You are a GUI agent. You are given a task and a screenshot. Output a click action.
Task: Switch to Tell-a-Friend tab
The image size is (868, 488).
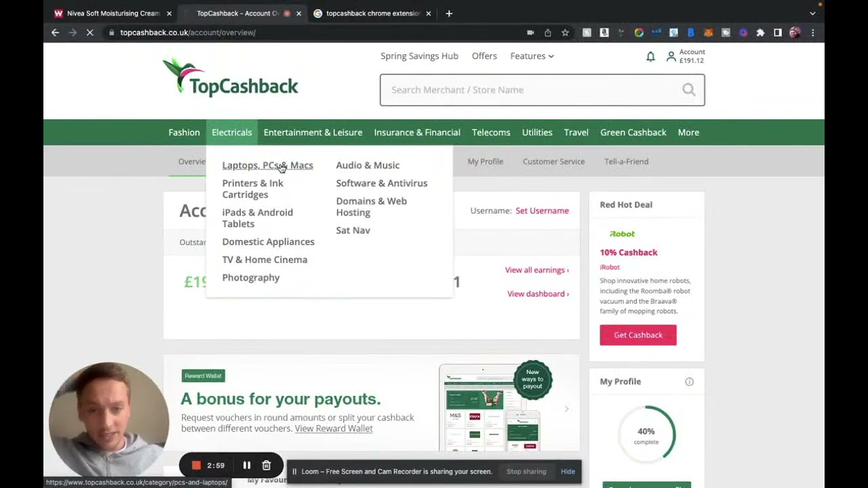click(x=626, y=161)
